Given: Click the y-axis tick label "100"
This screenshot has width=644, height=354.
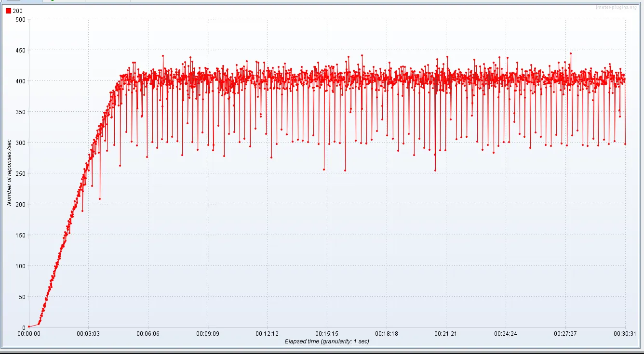Looking at the screenshot, I should [20, 266].
